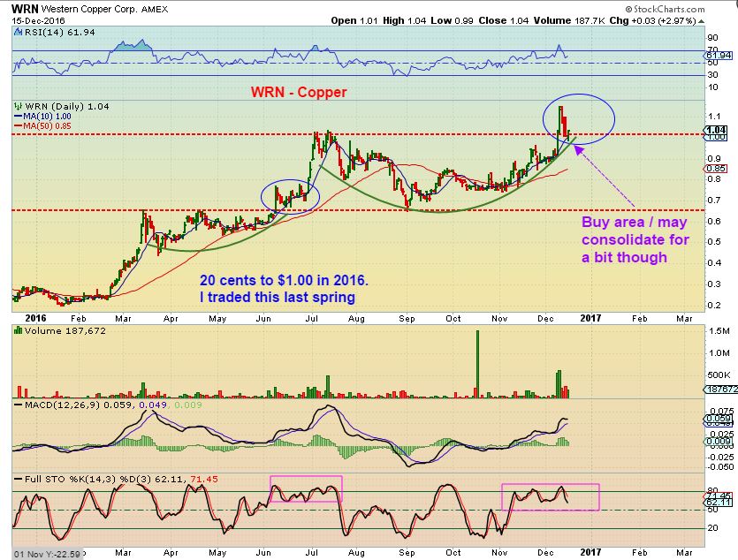
Task: Click the 0.009 tag on the MACD axis
Action: [x=719, y=441]
